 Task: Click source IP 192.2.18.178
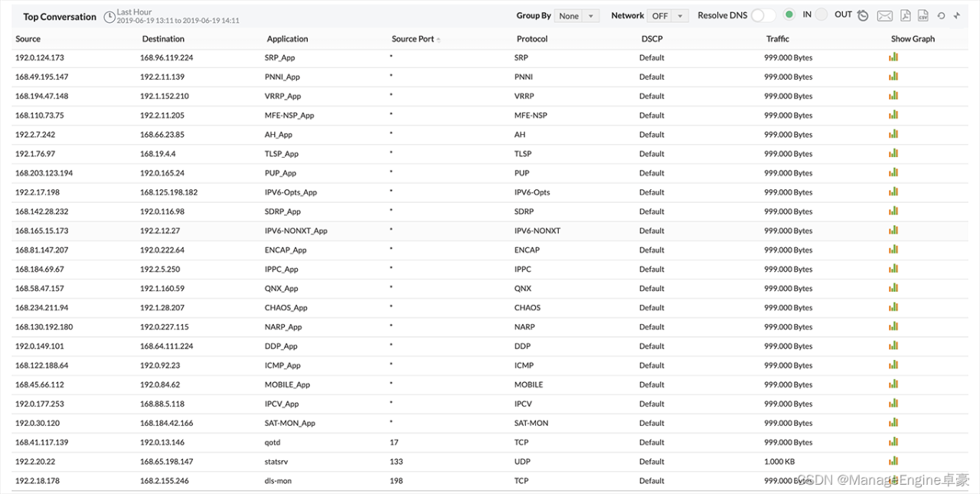pyautogui.click(x=38, y=480)
